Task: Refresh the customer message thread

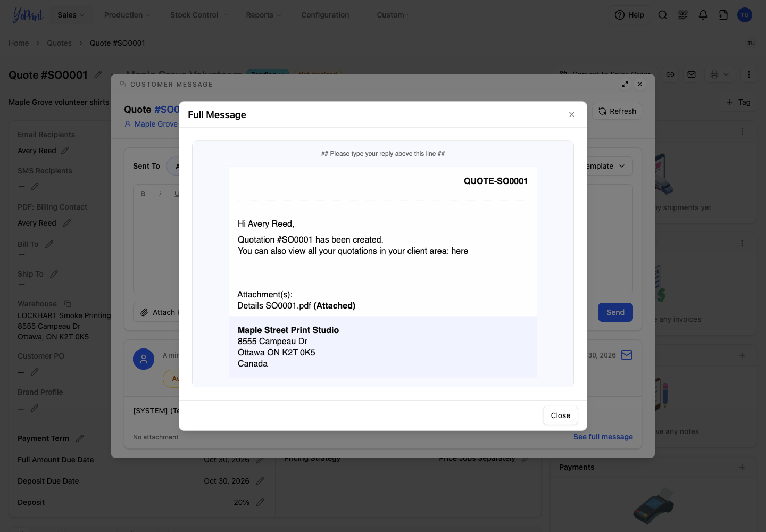Action: pos(617,111)
